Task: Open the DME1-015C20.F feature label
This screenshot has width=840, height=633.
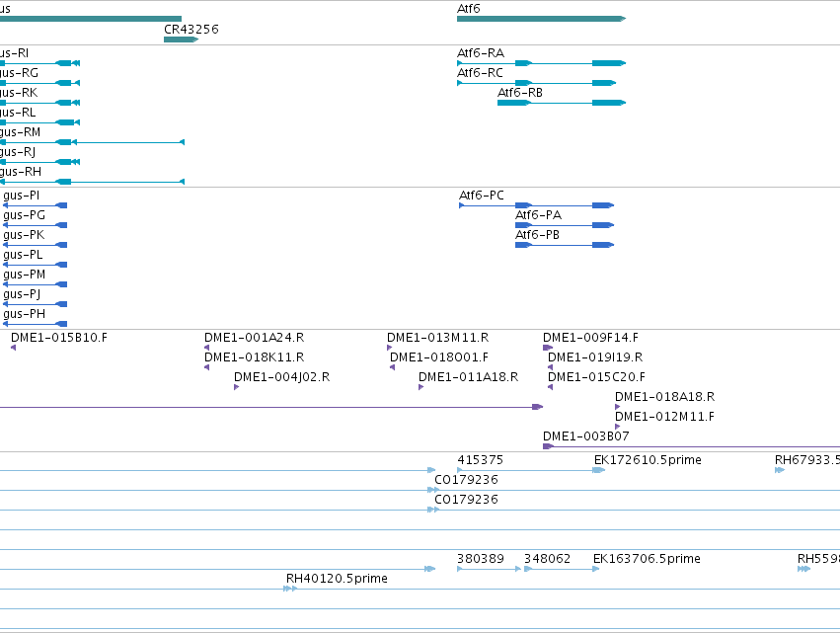Action: tap(596, 377)
